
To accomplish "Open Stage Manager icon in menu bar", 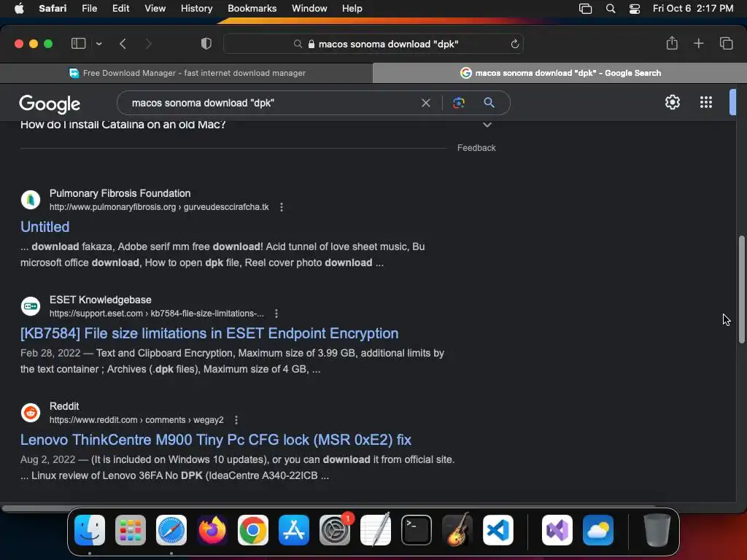I will (x=586, y=8).
